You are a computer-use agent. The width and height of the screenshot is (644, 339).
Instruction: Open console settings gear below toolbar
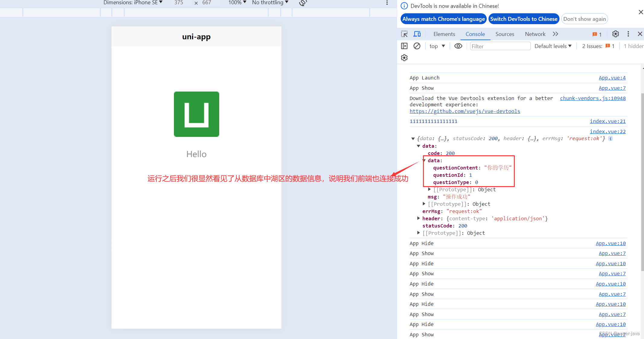[404, 58]
